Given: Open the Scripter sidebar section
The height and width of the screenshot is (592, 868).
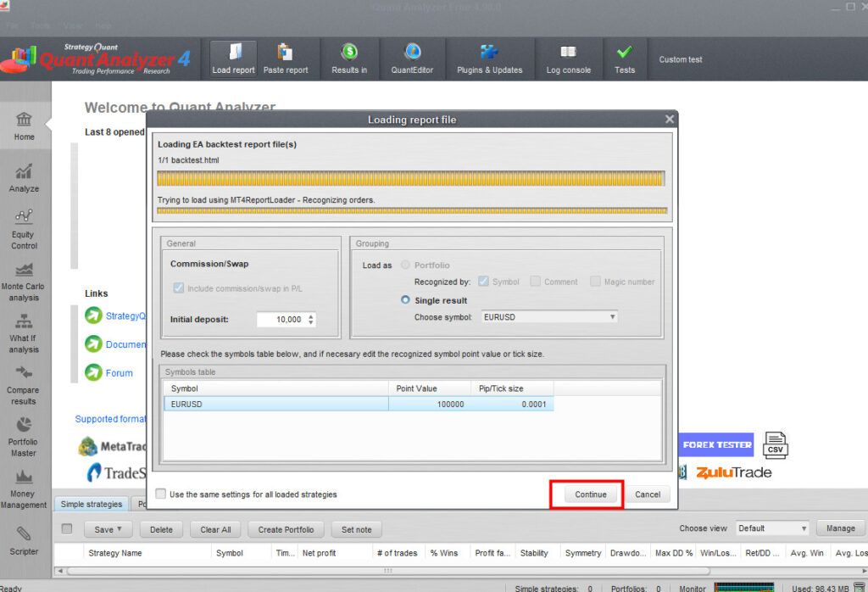Looking at the screenshot, I should 24,540.
